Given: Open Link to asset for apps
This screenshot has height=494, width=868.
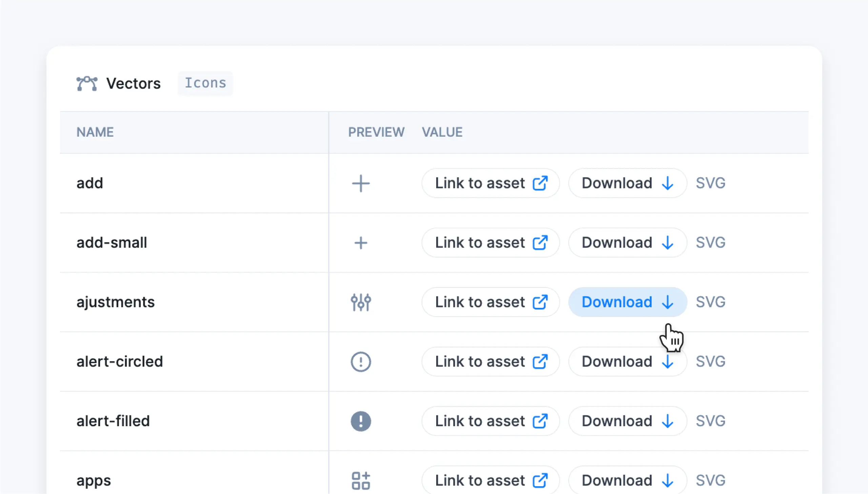Looking at the screenshot, I should point(490,480).
